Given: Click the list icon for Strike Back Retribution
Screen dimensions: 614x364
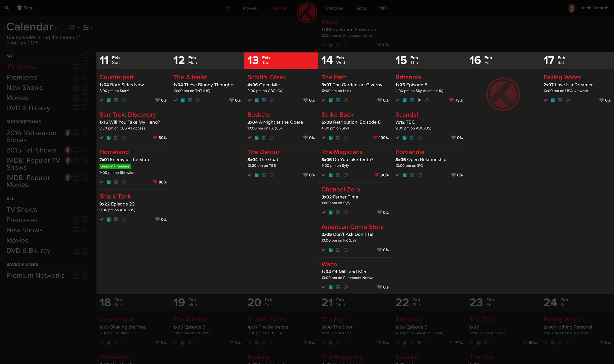Looking at the screenshot, I should coord(338,138).
